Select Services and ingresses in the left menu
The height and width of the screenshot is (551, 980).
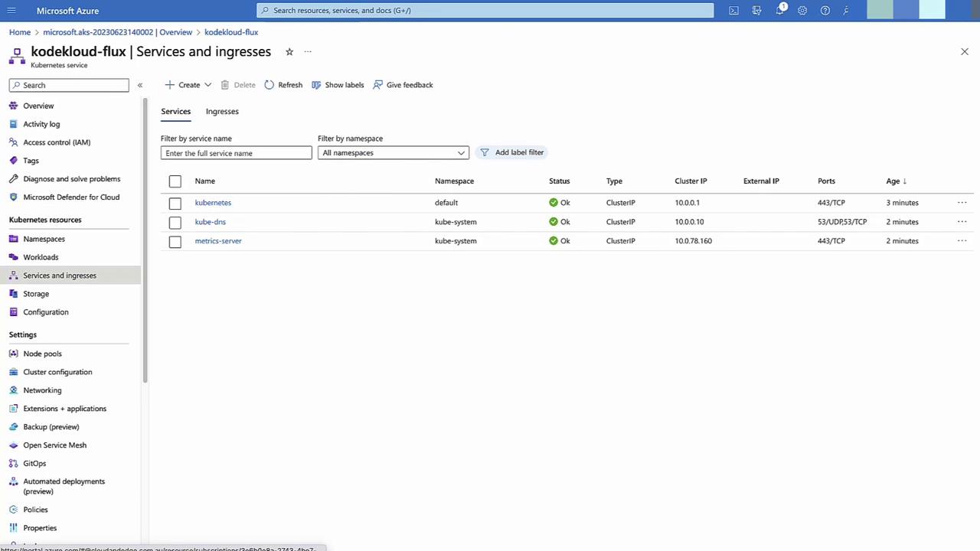coord(70,275)
